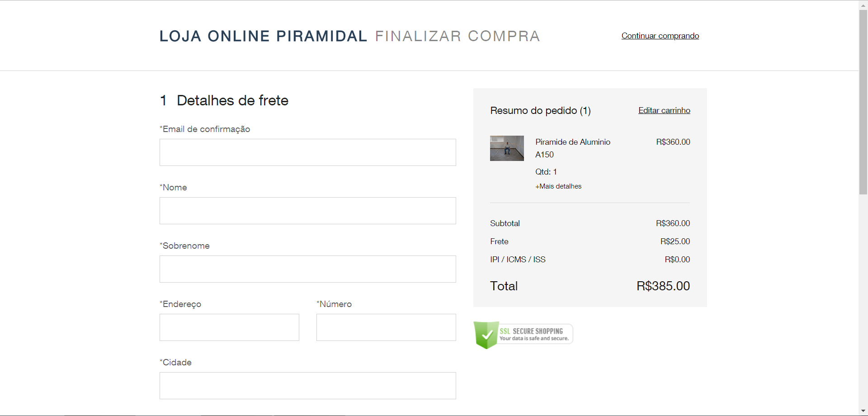Focus the Endereço input field
The image size is (868, 416).
pyautogui.click(x=229, y=327)
